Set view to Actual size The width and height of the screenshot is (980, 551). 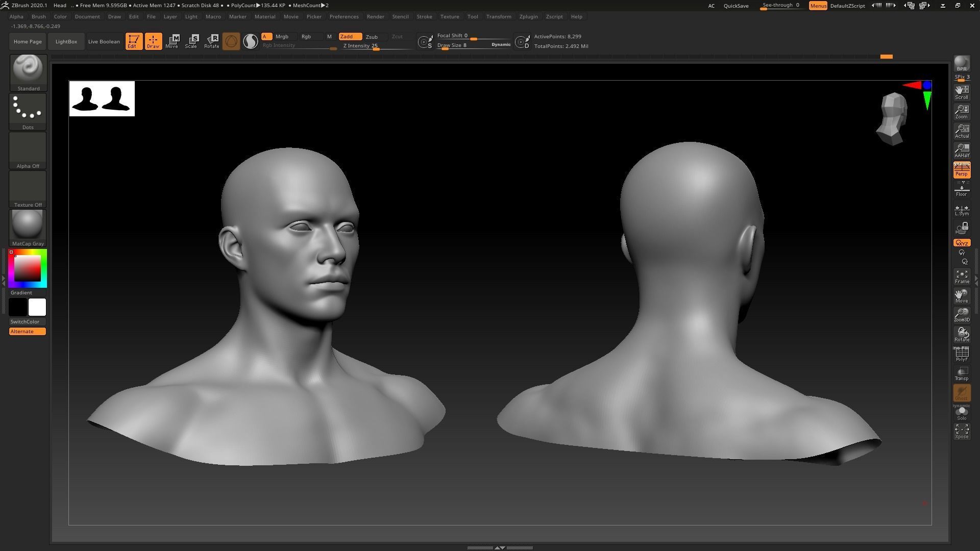(962, 131)
